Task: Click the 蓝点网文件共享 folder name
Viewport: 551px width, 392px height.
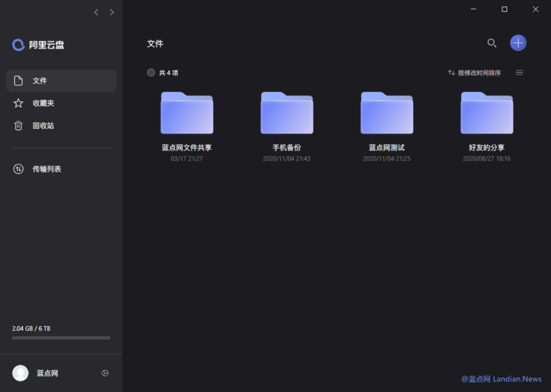Action: (187, 147)
